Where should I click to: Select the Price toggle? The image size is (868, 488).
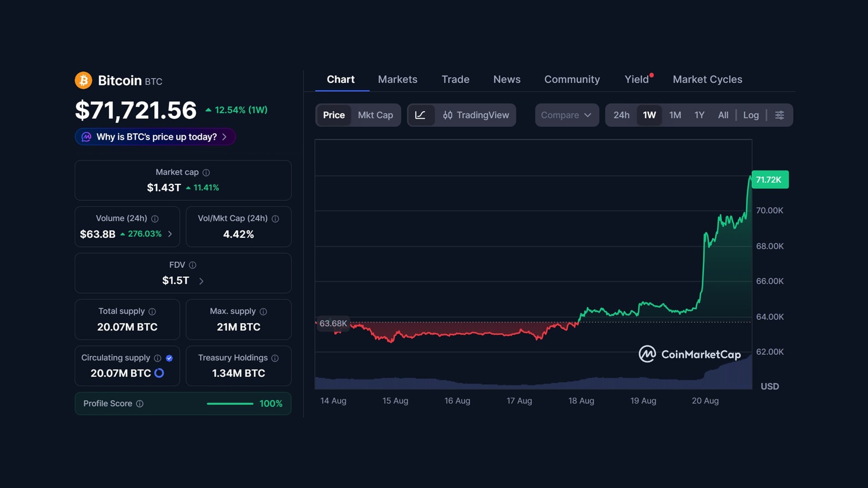point(334,115)
